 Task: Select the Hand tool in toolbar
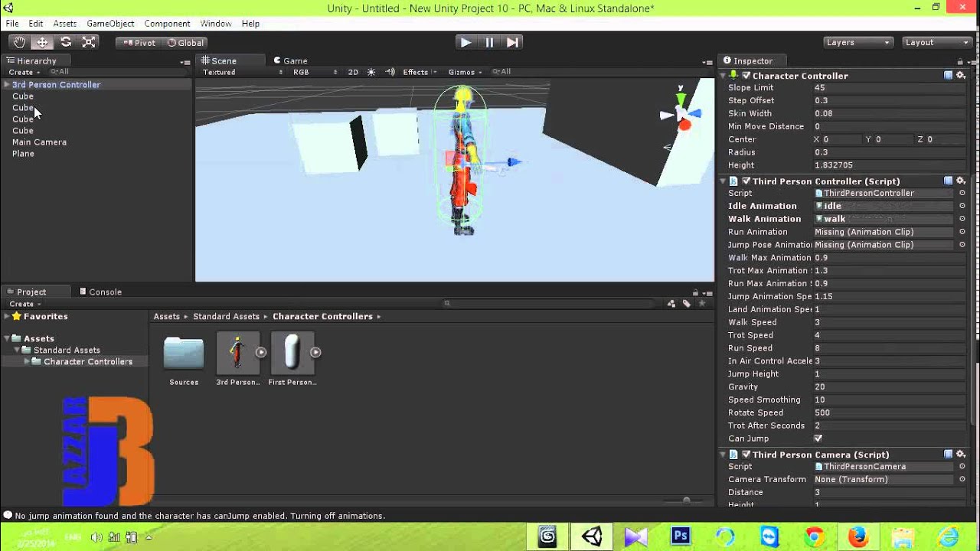tap(19, 43)
